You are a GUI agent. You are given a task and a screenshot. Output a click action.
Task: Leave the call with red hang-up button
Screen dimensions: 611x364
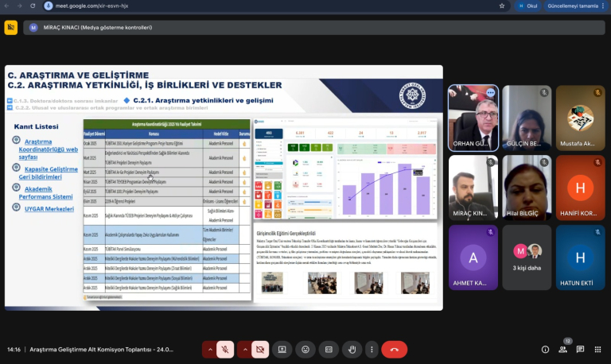[394, 349]
